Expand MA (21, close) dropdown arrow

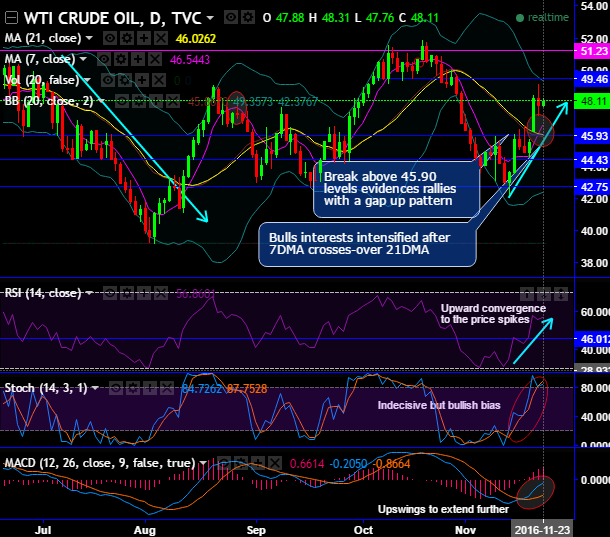[89, 38]
